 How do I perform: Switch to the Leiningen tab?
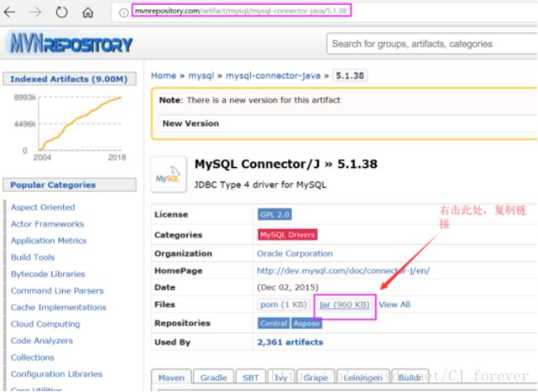tap(363, 378)
